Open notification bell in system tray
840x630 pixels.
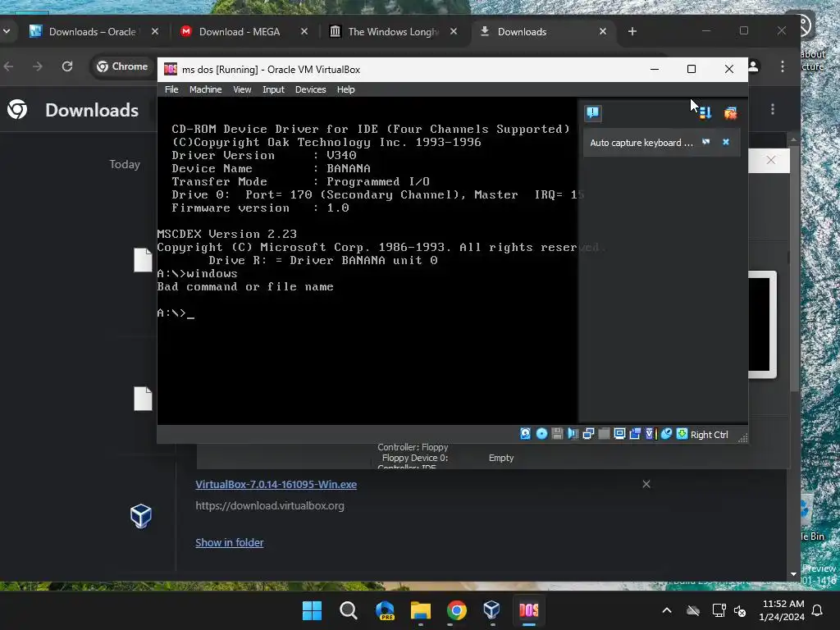click(818, 610)
